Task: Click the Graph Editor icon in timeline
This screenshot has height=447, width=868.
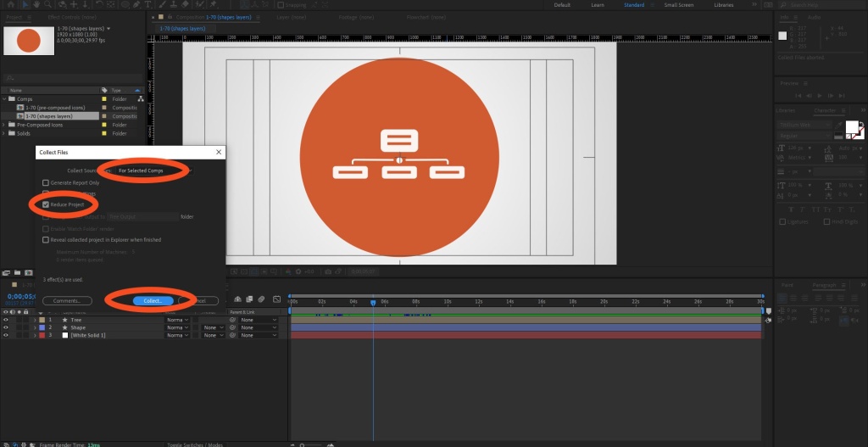Action: [x=277, y=299]
